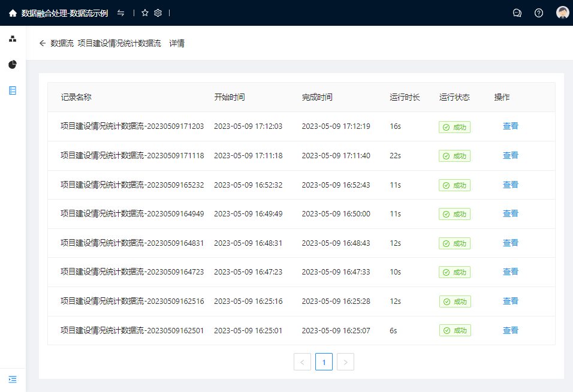View the run record lasting 6s
573x392 pixels.
[x=510, y=330]
